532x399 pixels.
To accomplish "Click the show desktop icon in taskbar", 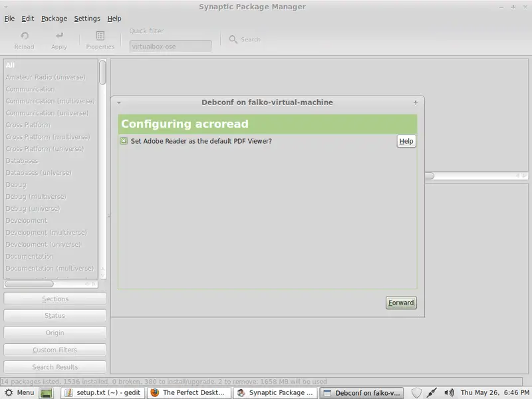I will pyautogui.click(x=47, y=393).
